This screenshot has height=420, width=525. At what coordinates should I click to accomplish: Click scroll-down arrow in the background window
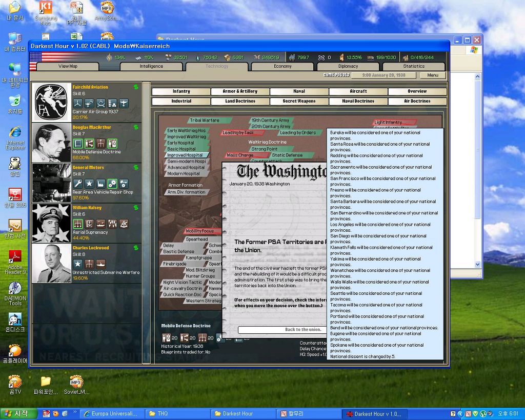pyautogui.click(x=477, y=264)
